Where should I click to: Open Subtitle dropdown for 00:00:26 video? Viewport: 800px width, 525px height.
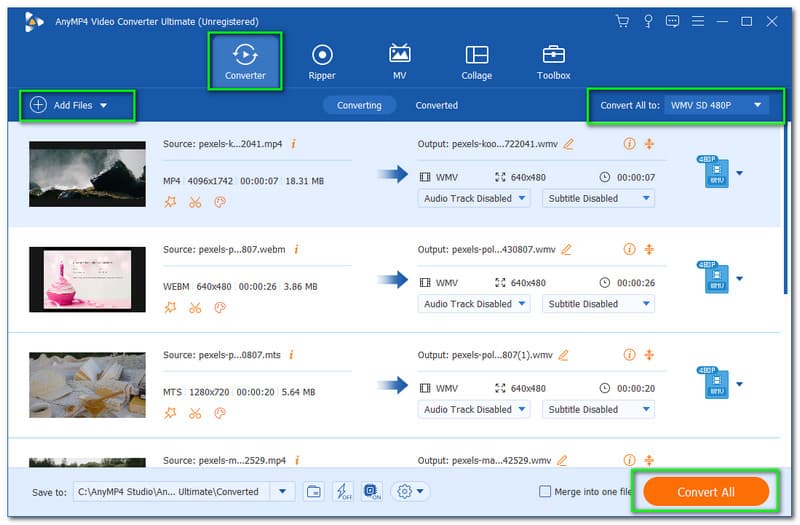click(598, 304)
